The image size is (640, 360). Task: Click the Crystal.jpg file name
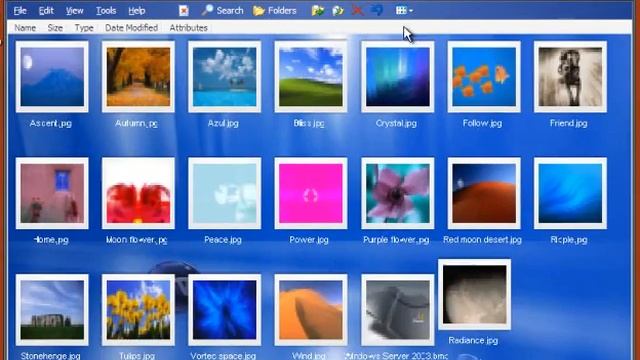click(396, 123)
